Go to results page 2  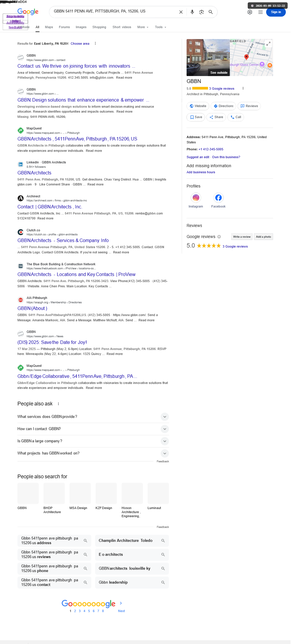pos(75,611)
